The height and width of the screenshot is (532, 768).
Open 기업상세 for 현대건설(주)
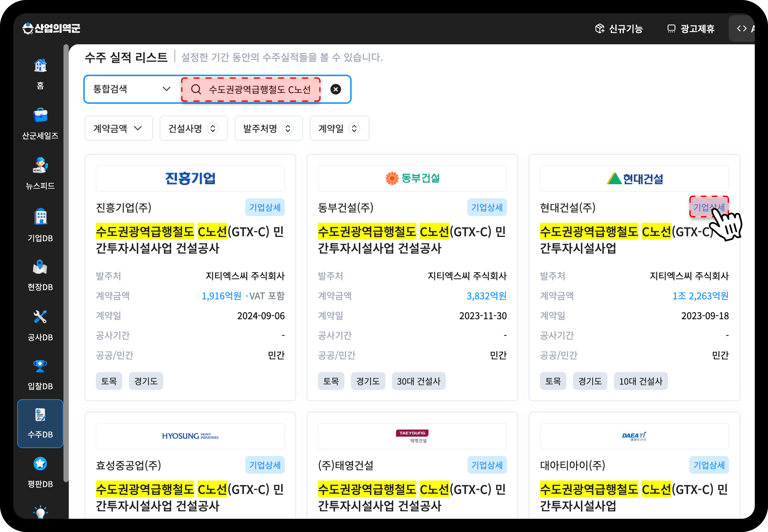709,207
